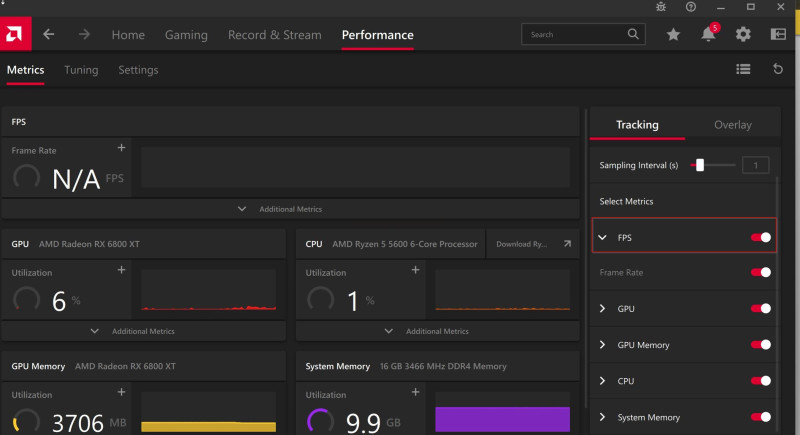Open external link arrow next to Download Ry...
This screenshot has height=435, width=800.
[x=567, y=244]
